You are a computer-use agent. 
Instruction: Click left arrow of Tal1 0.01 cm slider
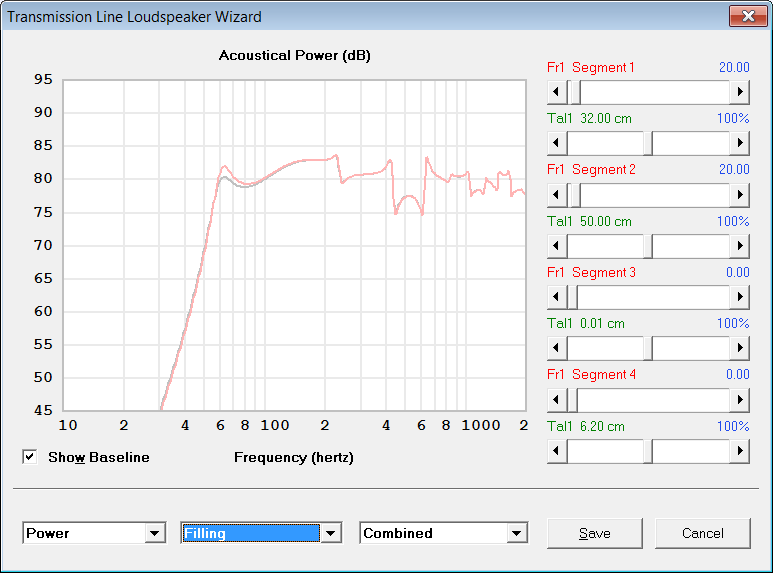(557, 348)
